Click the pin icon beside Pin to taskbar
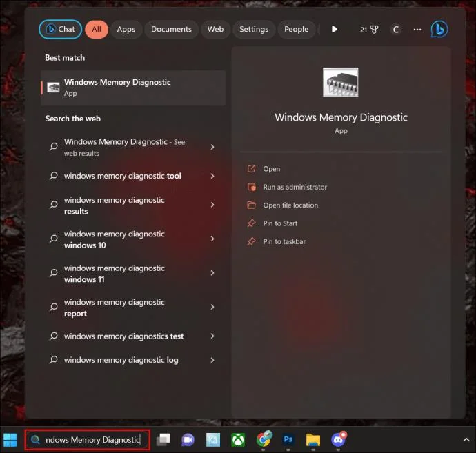476x453 pixels. click(251, 241)
